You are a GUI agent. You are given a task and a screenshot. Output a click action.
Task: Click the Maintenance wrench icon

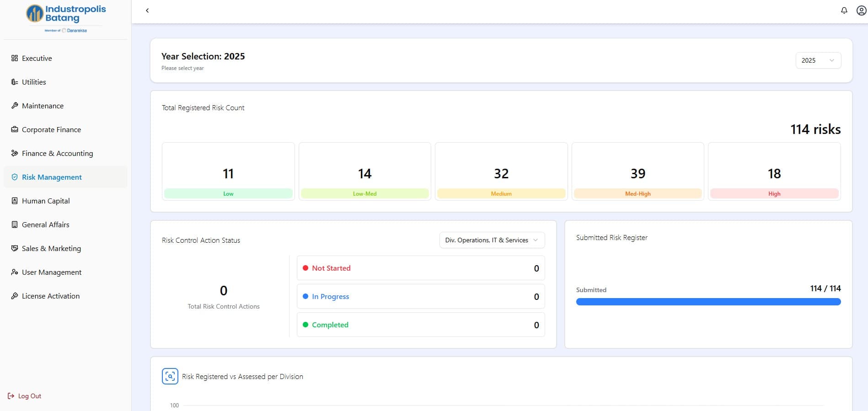pyautogui.click(x=15, y=106)
